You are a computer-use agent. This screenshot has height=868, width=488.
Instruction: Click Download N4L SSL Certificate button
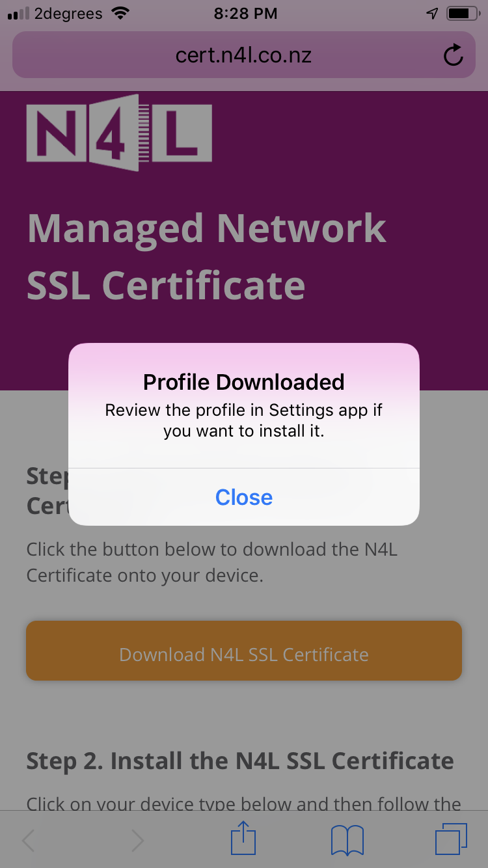tap(244, 651)
